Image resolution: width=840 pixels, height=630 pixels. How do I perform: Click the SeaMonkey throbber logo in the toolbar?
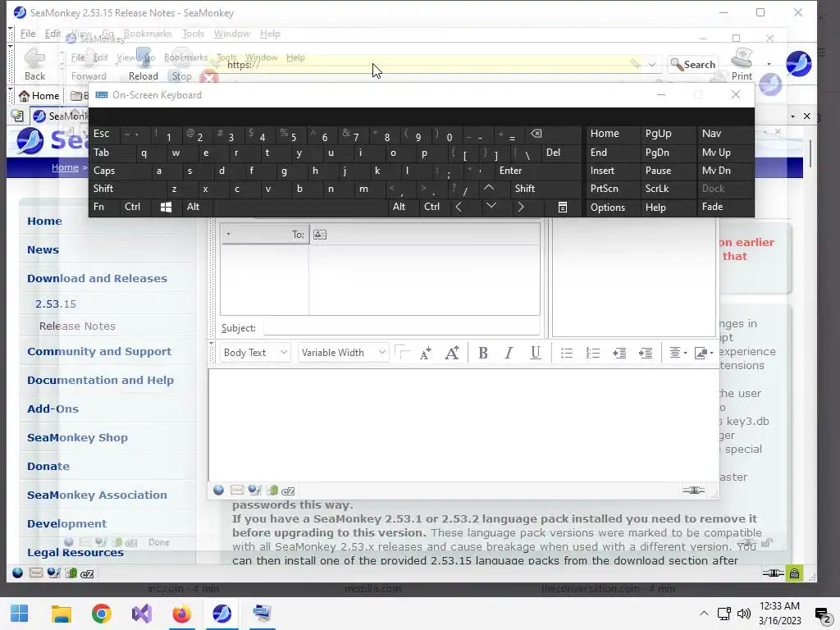[x=798, y=63]
